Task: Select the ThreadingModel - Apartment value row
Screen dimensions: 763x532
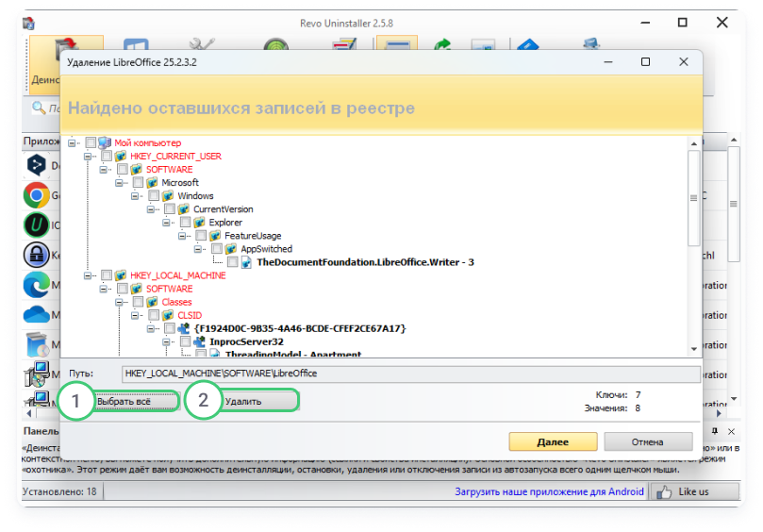Action: tap(293, 354)
